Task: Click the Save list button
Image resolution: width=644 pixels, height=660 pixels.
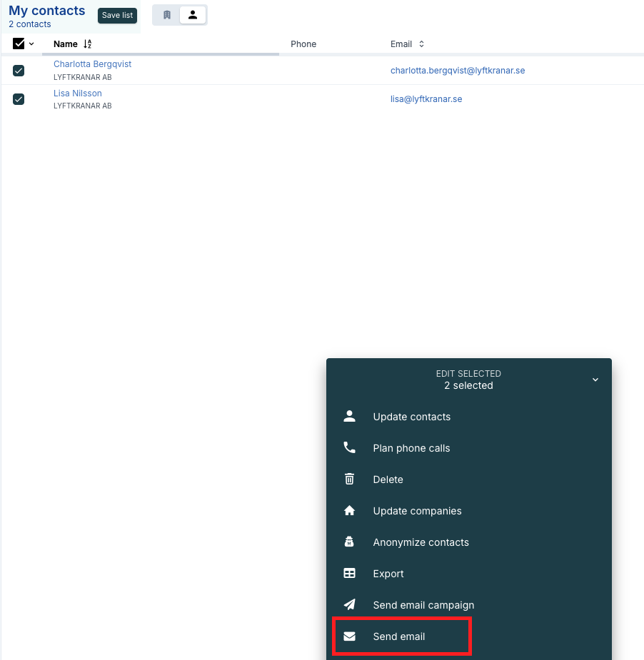Action: [x=117, y=16]
